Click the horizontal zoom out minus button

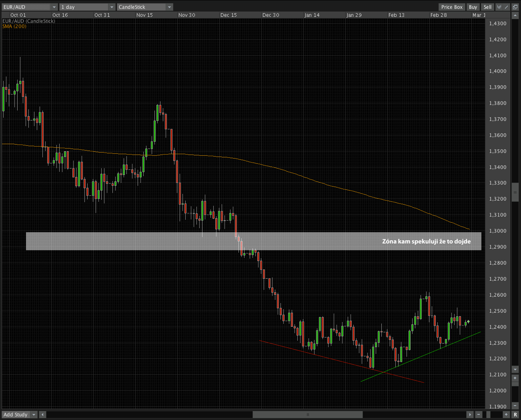(x=479, y=415)
